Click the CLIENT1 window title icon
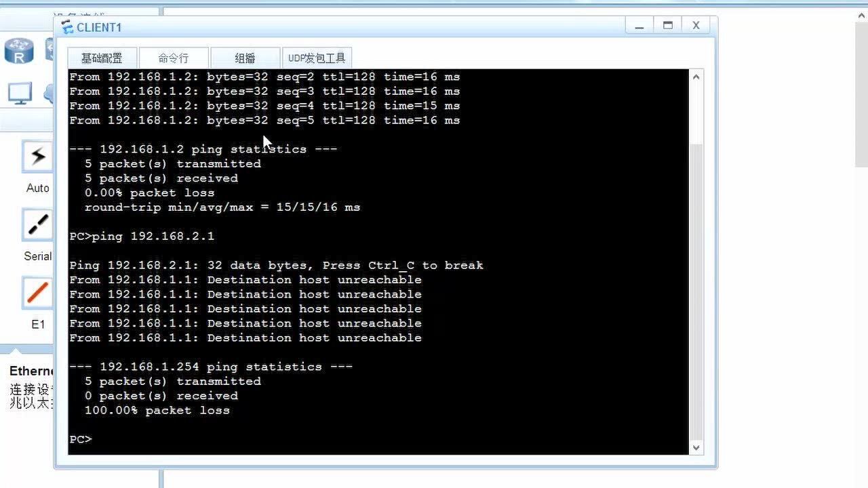This screenshot has height=488, width=868. coord(67,27)
